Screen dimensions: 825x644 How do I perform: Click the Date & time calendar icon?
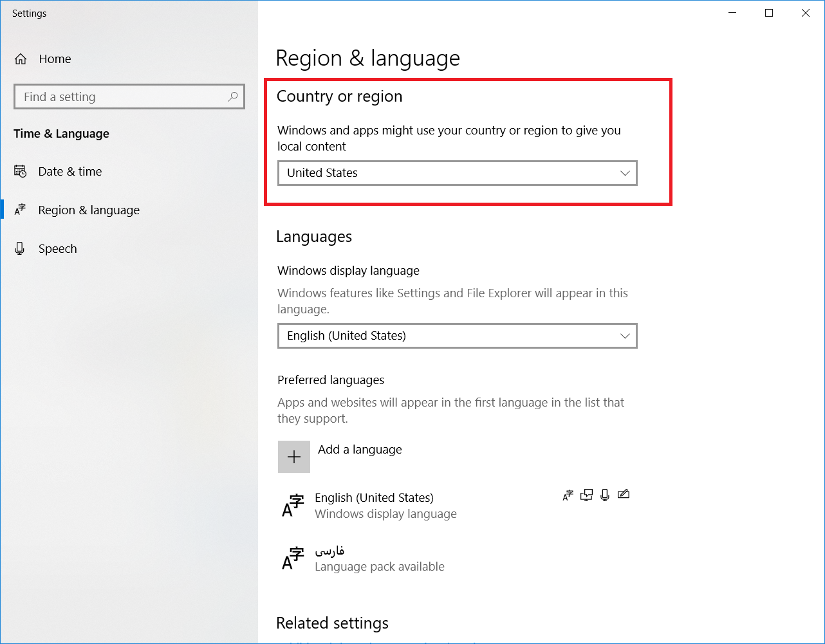pyautogui.click(x=21, y=171)
